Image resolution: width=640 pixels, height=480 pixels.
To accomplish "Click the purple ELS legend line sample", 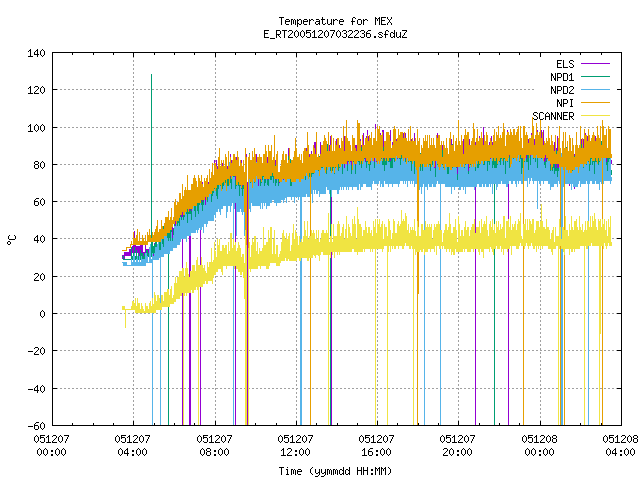I will (596, 64).
